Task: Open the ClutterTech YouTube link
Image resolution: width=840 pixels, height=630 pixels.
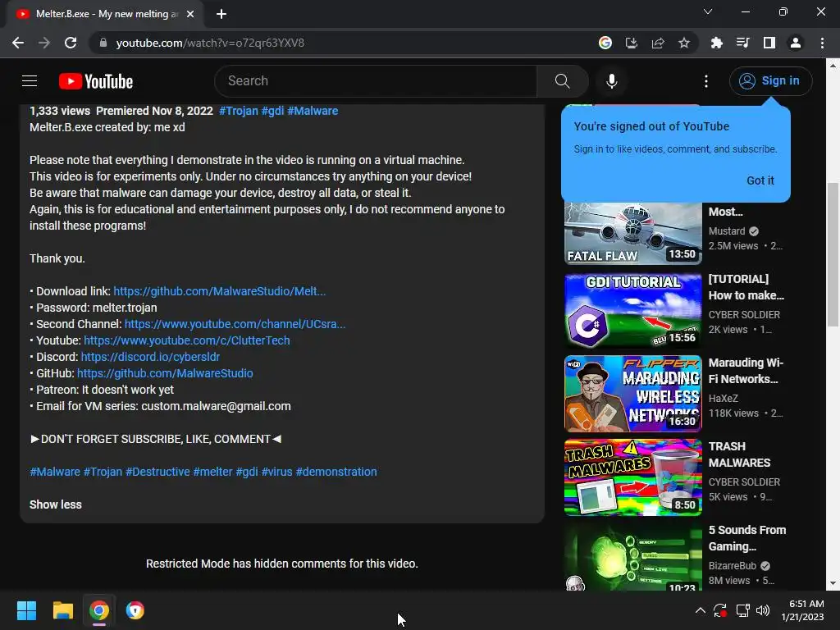Action: point(186,340)
